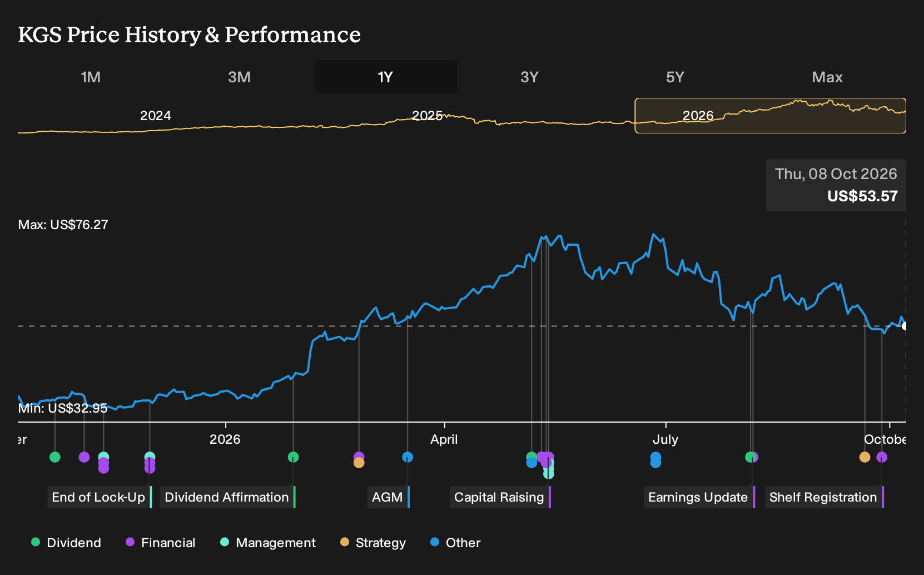Click the green dot above Dividend Affirmation label
The height and width of the screenshot is (575, 924).
pyautogui.click(x=293, y=457)
